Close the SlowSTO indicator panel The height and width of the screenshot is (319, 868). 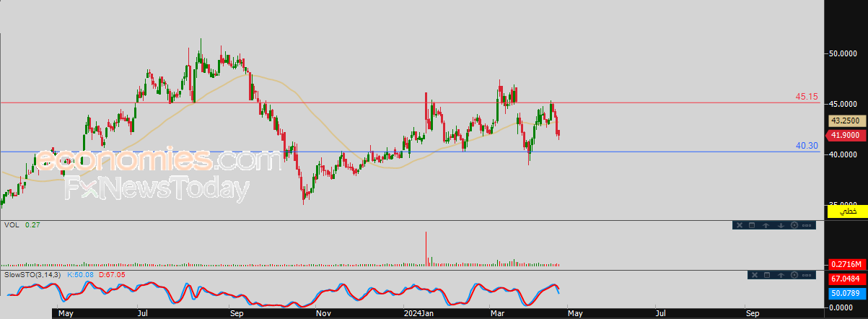[x=755, y=275]
